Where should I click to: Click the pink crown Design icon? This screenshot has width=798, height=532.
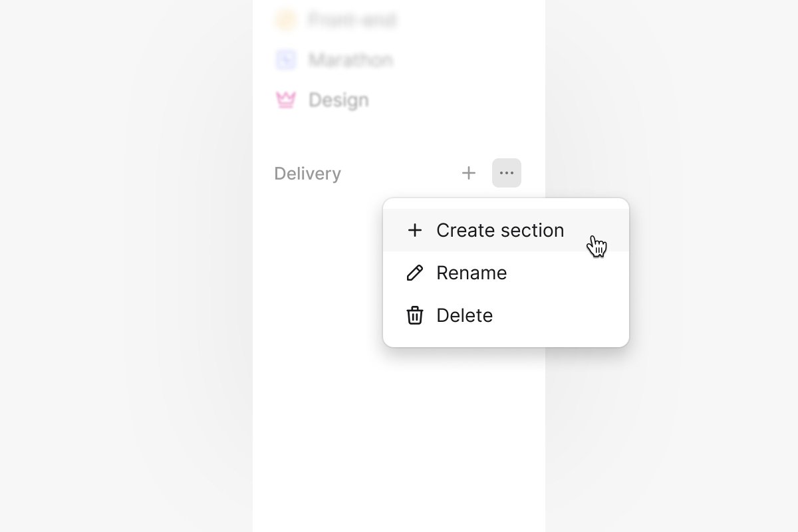tap(285, 100)
